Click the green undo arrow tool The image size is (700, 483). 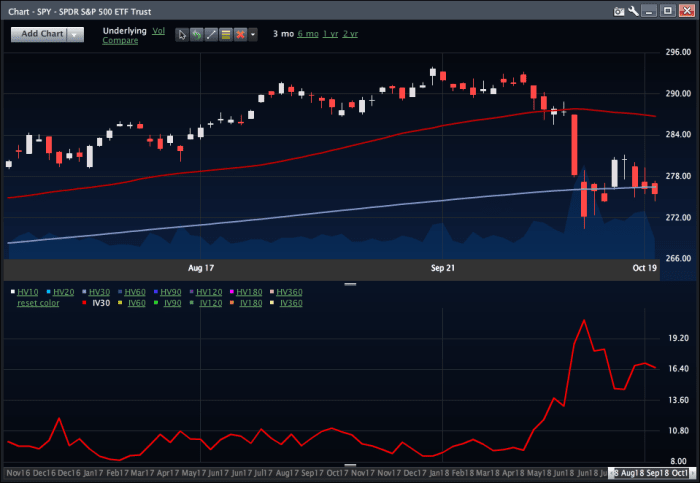[x=197, y=34]
